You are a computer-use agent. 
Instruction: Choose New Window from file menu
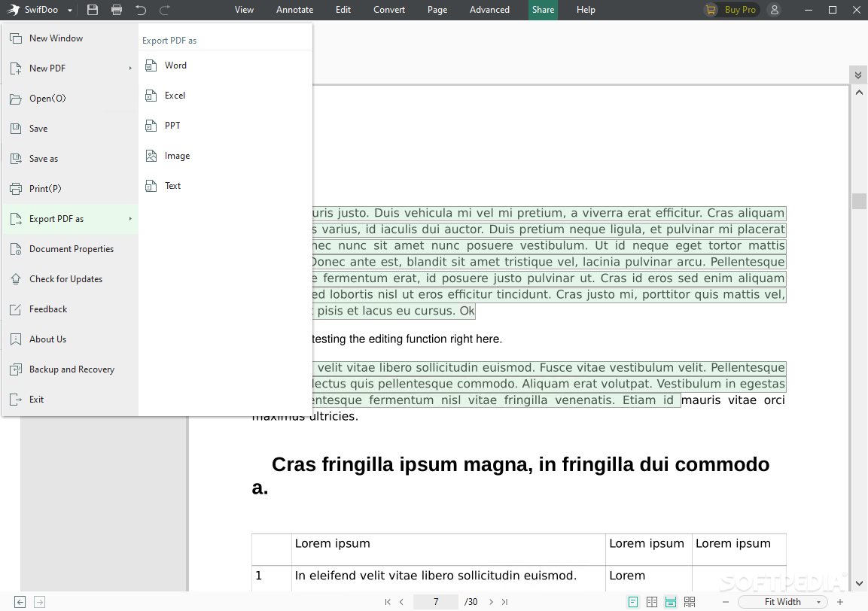(70, 38)
